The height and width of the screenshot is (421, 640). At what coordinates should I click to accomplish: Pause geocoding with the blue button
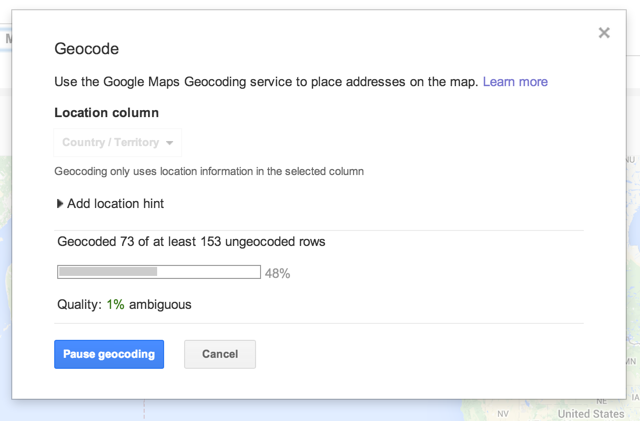[x=109, y=354]
